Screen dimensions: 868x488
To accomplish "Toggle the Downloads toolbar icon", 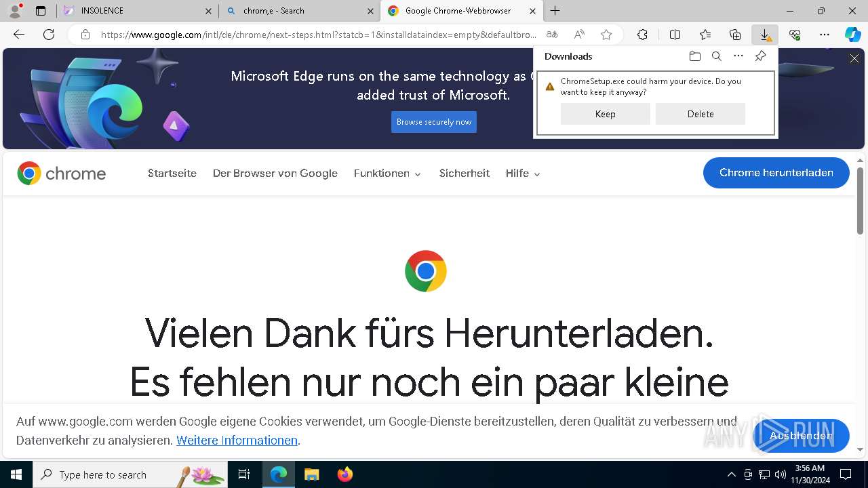I will [765, 35].
